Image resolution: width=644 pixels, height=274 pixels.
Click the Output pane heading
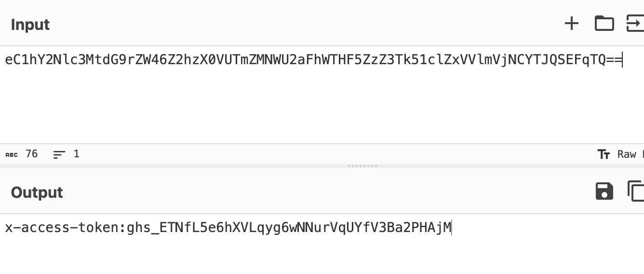[37, 192]
